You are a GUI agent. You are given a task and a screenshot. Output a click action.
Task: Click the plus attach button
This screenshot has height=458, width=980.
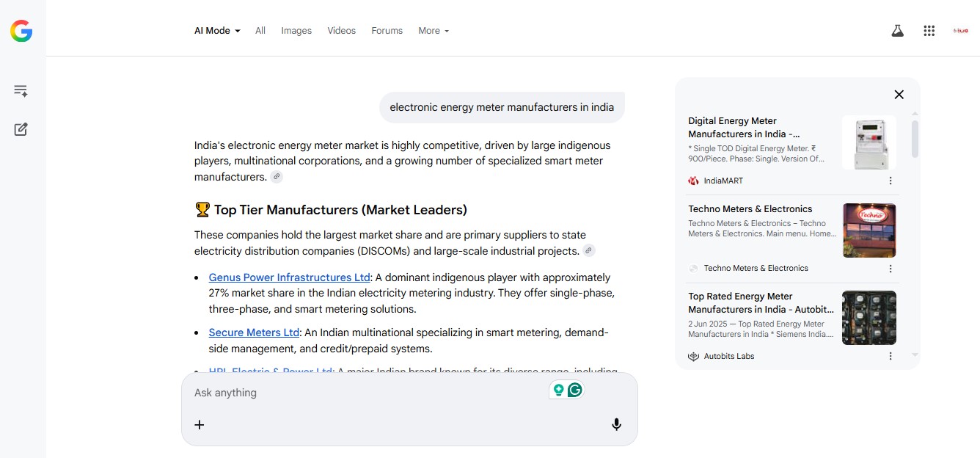point(200,424)
